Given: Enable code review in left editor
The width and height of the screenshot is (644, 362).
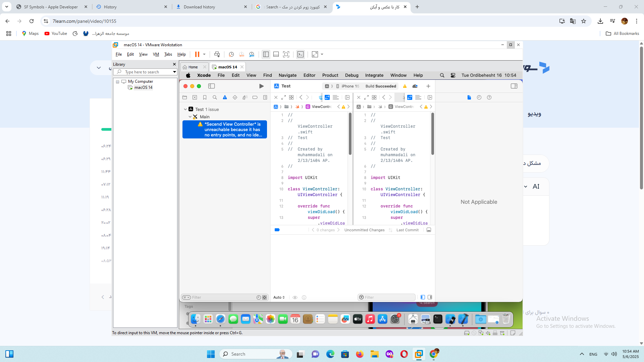Looking at the screenshot, I should click(x=327, y=98).
